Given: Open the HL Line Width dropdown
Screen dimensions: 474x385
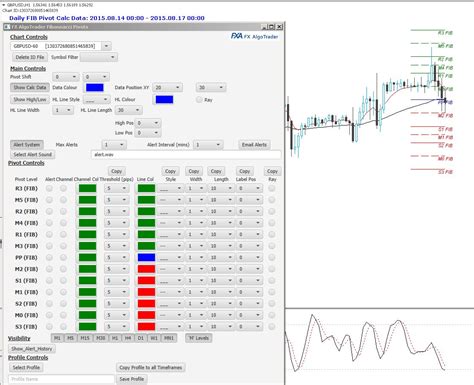Looking at the screenshot, I should click(x=63, y=110).
